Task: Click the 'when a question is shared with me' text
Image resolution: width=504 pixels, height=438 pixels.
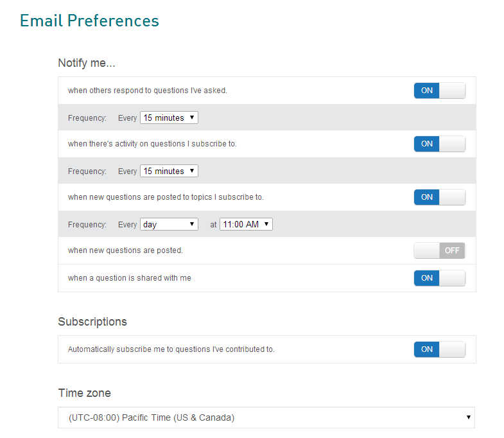Action: click(x=130, y=278)
